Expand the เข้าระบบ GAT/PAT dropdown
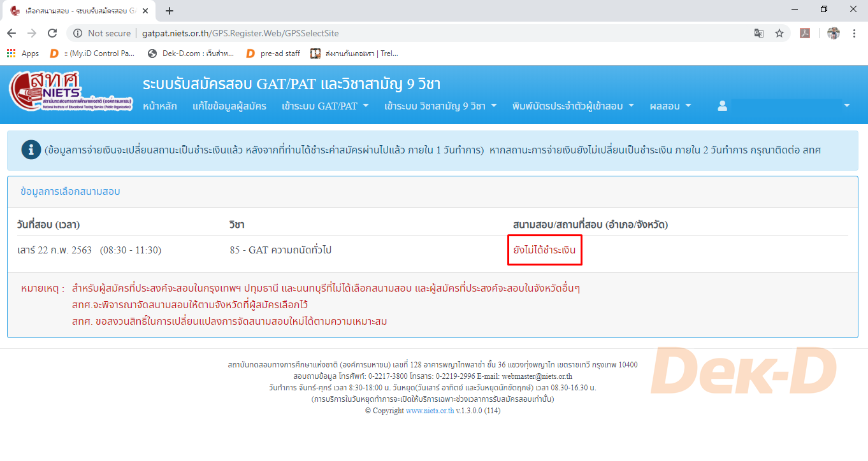The height and width of the screenshot is (461, 868). coord(325,106)
